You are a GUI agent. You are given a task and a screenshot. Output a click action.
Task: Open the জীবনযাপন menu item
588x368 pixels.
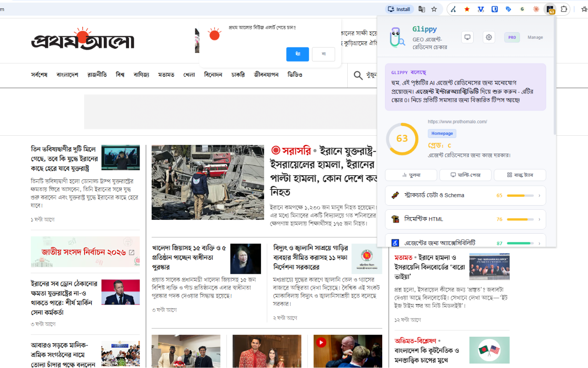click(x=266, y=75)
